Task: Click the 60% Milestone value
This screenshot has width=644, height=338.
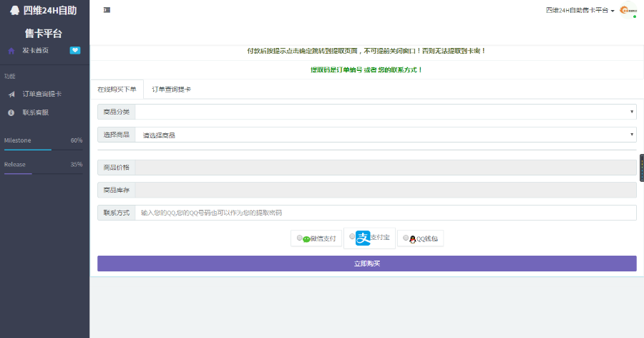Action: [x=77, y=140]
